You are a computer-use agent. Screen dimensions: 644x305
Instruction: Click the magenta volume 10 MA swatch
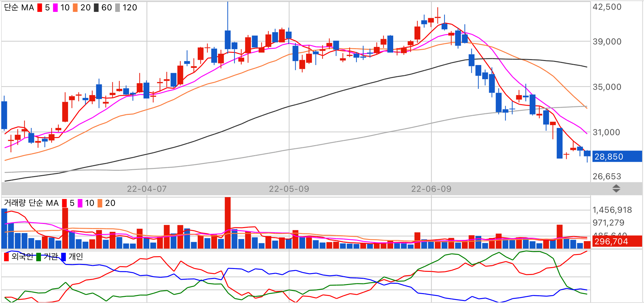(x=80, y=203)
